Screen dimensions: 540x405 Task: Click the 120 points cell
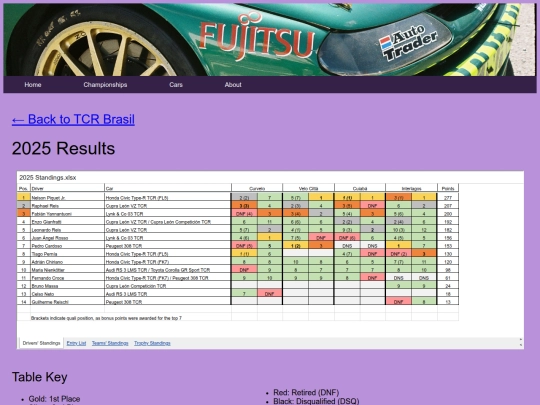[x=448, y=262]
